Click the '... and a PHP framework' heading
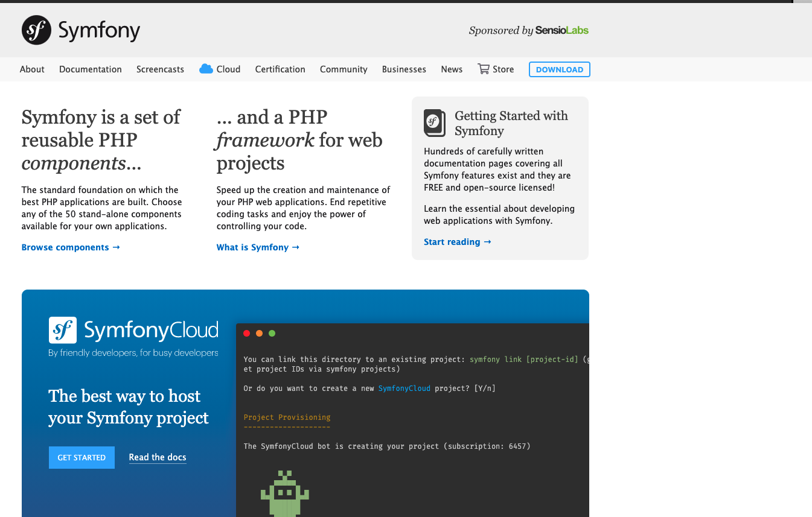Viewport: 812px width, 517px height. 299,140
